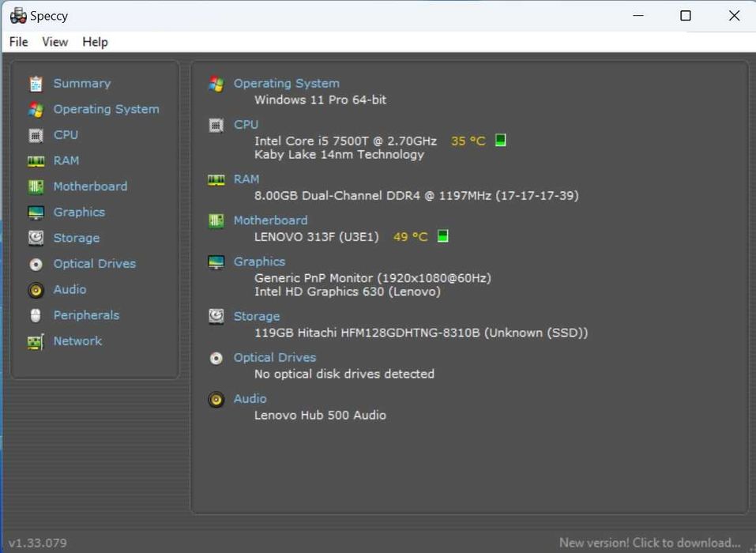
Task: Click the Speccy app icon in title bar
Action: 18,16
